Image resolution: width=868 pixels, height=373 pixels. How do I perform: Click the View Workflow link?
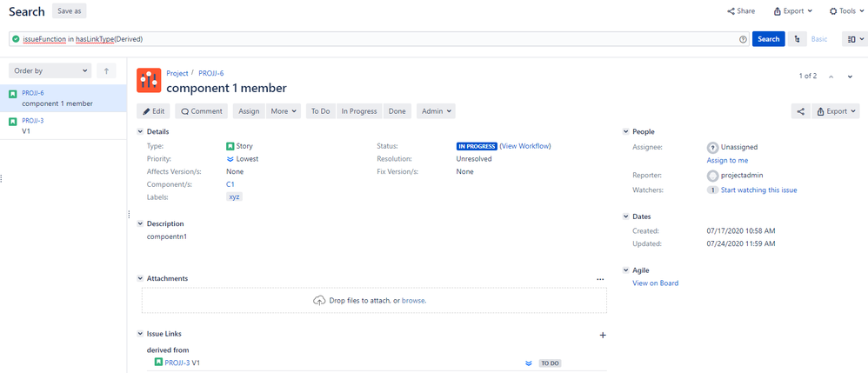coord(525,146)
